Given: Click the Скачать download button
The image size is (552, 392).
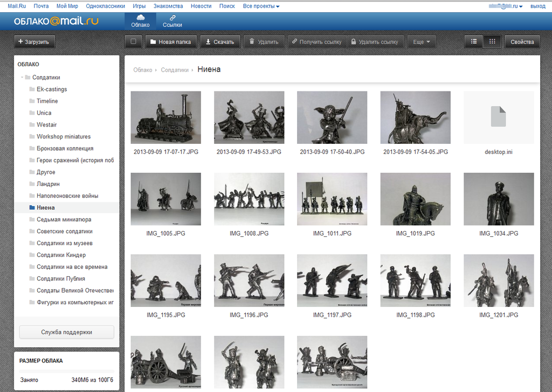Looking at the screenshot, I should (x=220, y=41).
